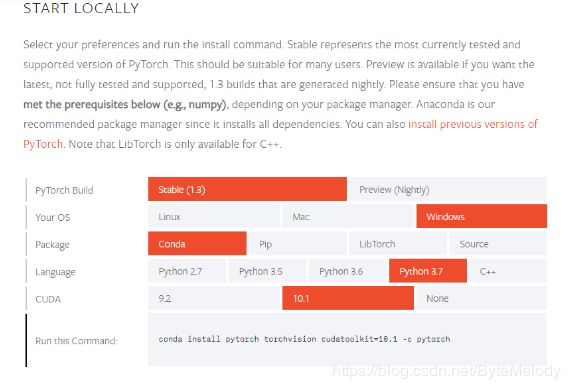This screenshot has width=570, height=389.
Task: Choose CUDA version 10.1
Action: click(348, 298)
